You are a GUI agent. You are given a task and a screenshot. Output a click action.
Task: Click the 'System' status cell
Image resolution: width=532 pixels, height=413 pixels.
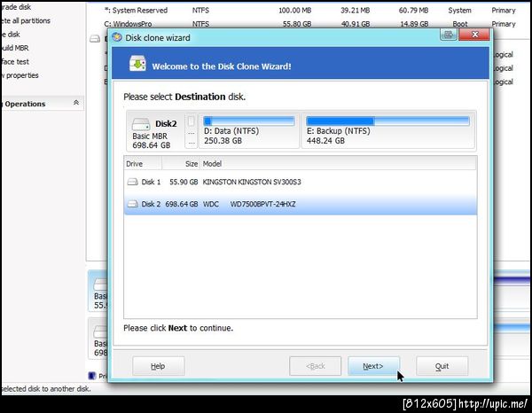tap(459, 11)
